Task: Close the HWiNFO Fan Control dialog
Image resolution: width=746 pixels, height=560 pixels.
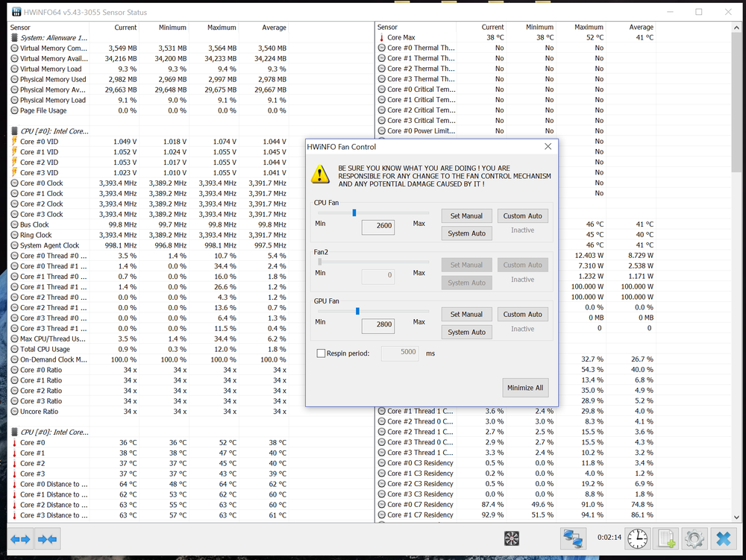Action: tap(548, 147)
